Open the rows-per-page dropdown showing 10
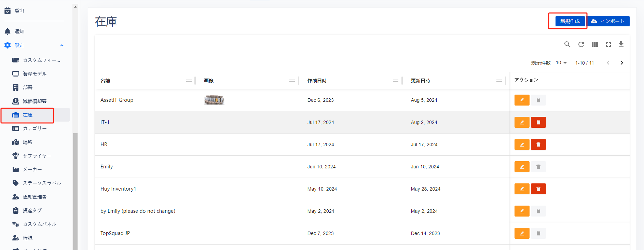This screenshot has width=644, height=250. [x=561, y=63]
